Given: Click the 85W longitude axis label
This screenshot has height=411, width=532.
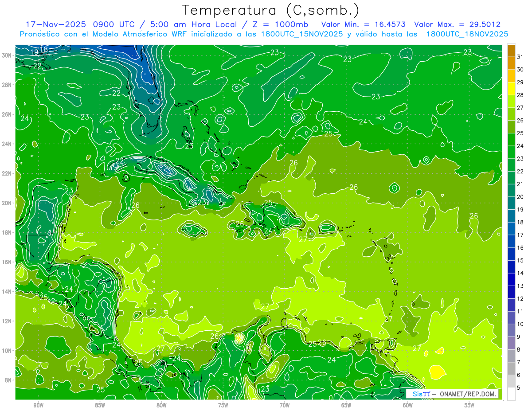Looking at the screenshot, I should [x=100, y=405].
